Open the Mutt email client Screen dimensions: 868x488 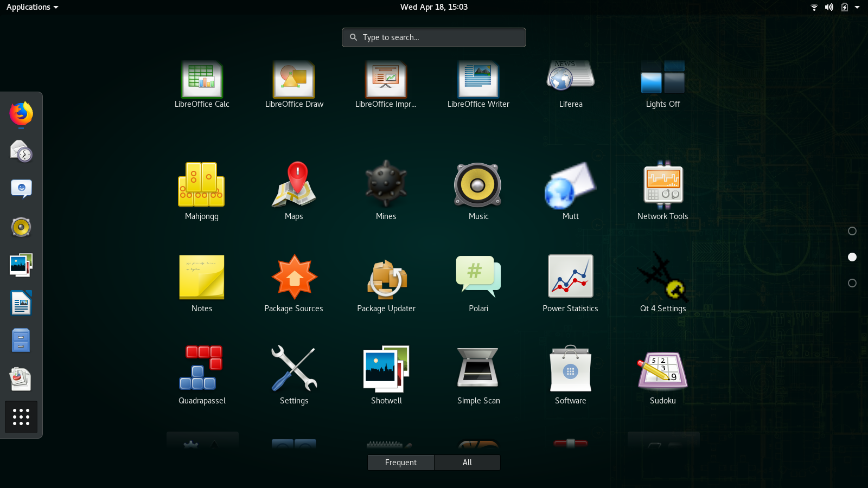coord(570,184)
